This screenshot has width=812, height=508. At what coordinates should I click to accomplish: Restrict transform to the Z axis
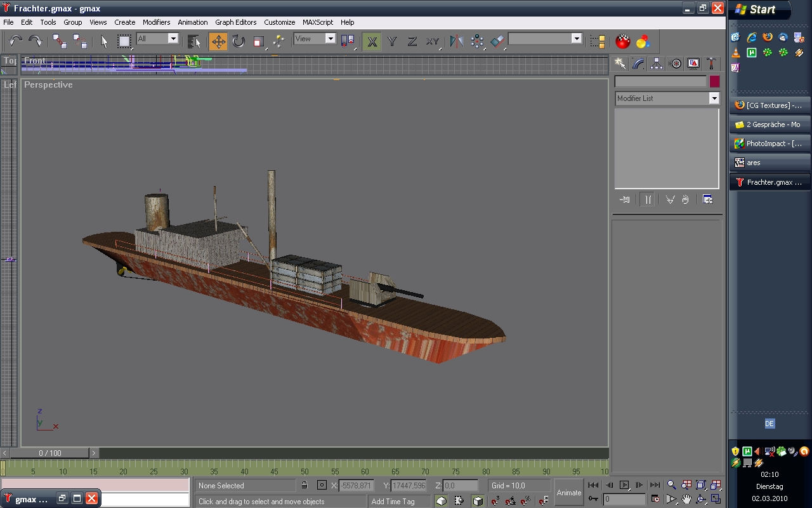coord(412,42)
